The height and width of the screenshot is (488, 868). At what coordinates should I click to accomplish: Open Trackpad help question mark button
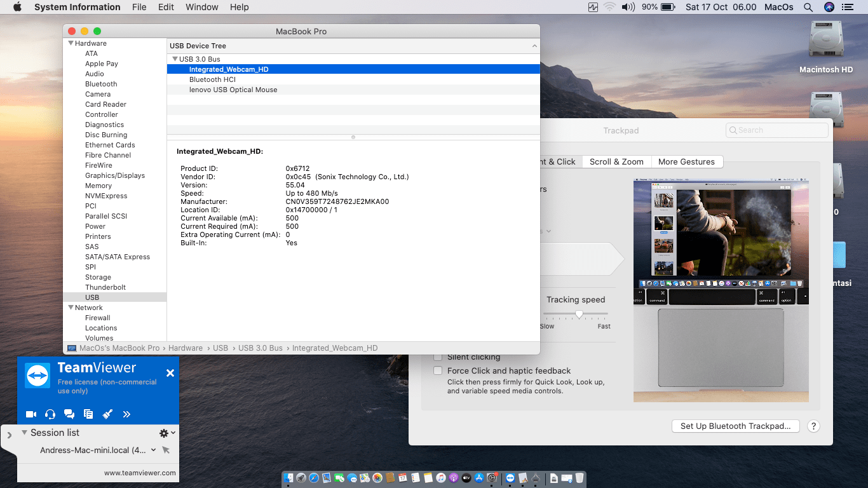pos(813,426)
